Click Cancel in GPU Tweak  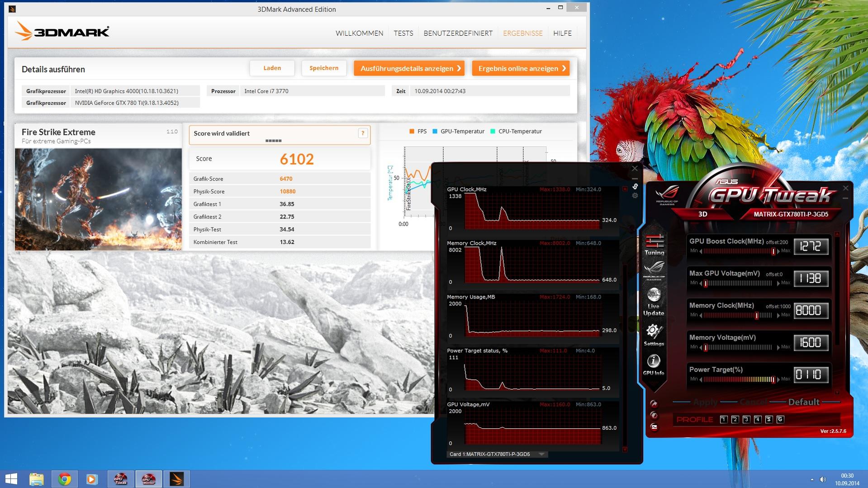[753, 402]
